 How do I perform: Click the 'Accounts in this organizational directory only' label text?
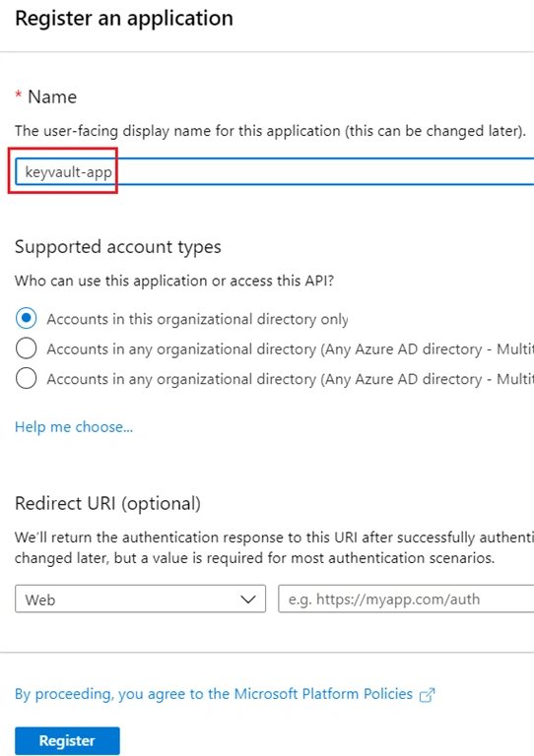(197, 319)
